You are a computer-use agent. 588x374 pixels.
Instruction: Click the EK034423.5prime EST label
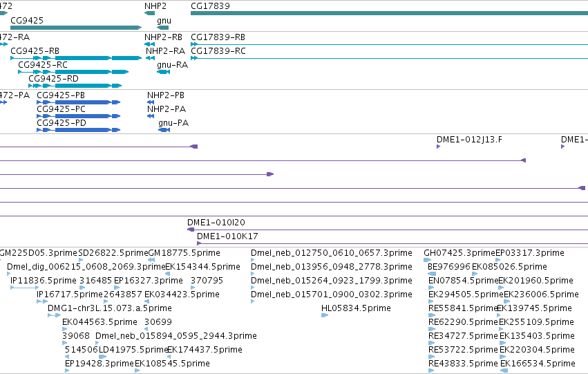click(182, 294)
